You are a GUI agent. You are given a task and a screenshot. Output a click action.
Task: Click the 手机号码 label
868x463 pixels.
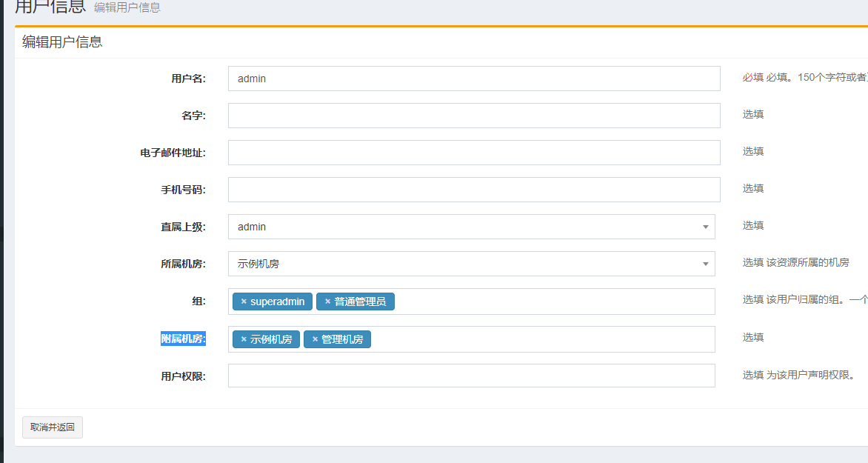[183, 190]
